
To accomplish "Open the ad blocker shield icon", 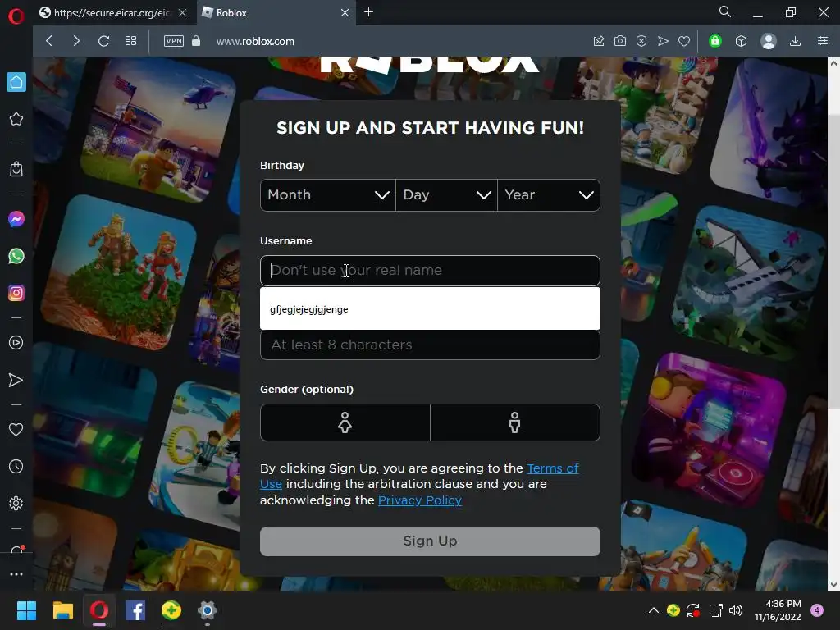I will pyautogui.click(x=641, y=41).
